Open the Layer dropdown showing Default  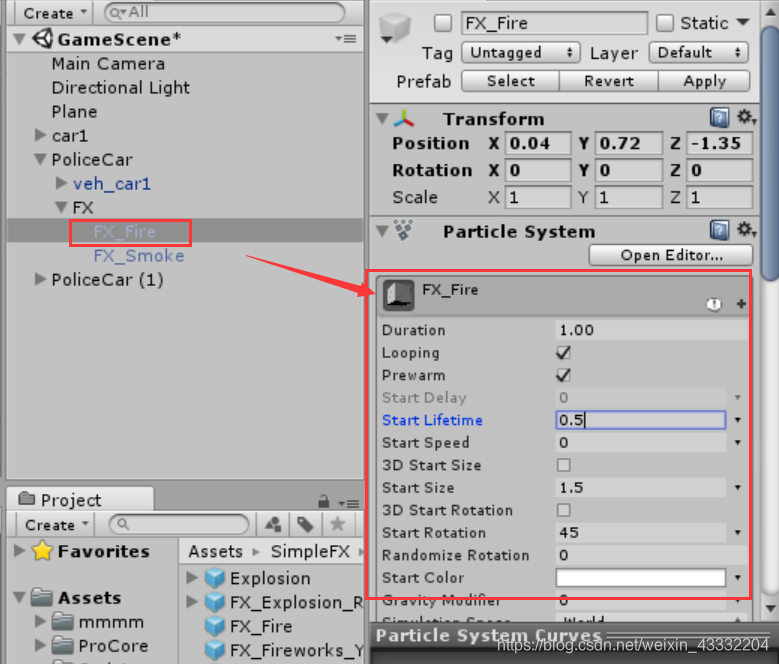pos(698,52)
